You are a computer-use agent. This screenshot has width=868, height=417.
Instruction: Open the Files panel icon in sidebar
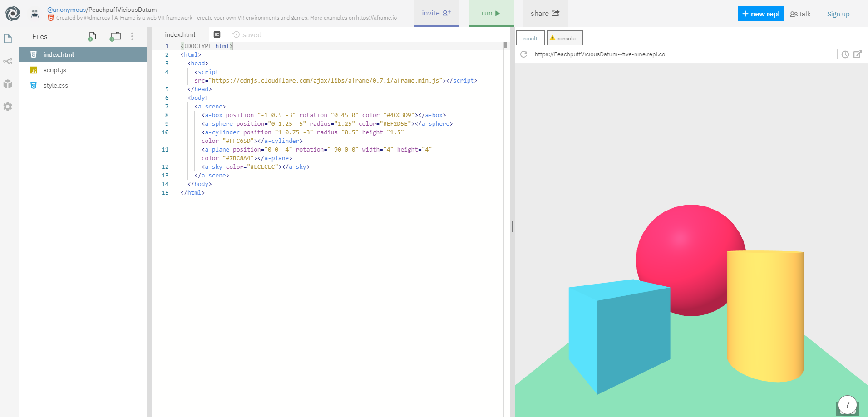click(8, 39)
